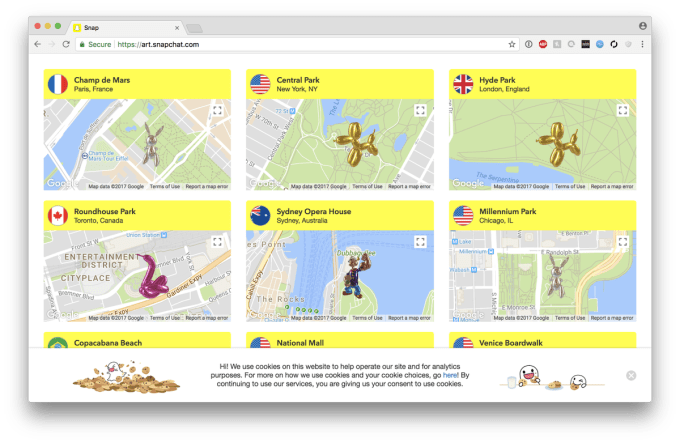The height and width of the screenshot is (443, 680).
Task: Click the Champ de Mars title
Action: coord(102,80)
